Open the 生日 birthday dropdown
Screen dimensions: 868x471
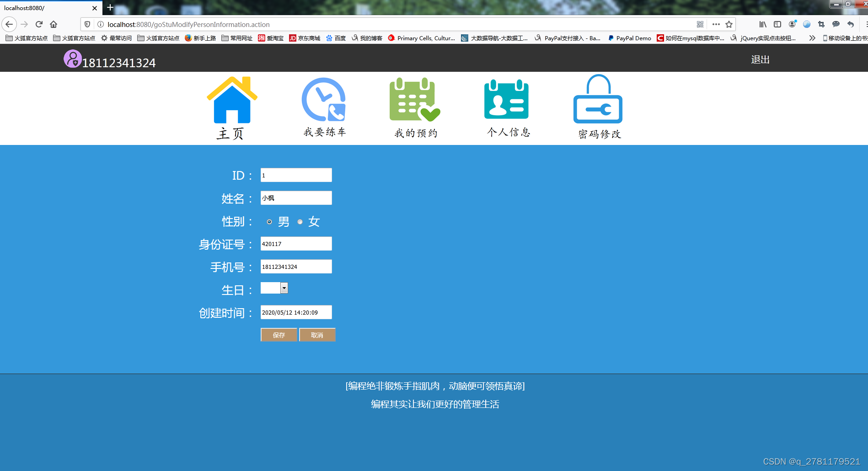(x=284, y=288)
